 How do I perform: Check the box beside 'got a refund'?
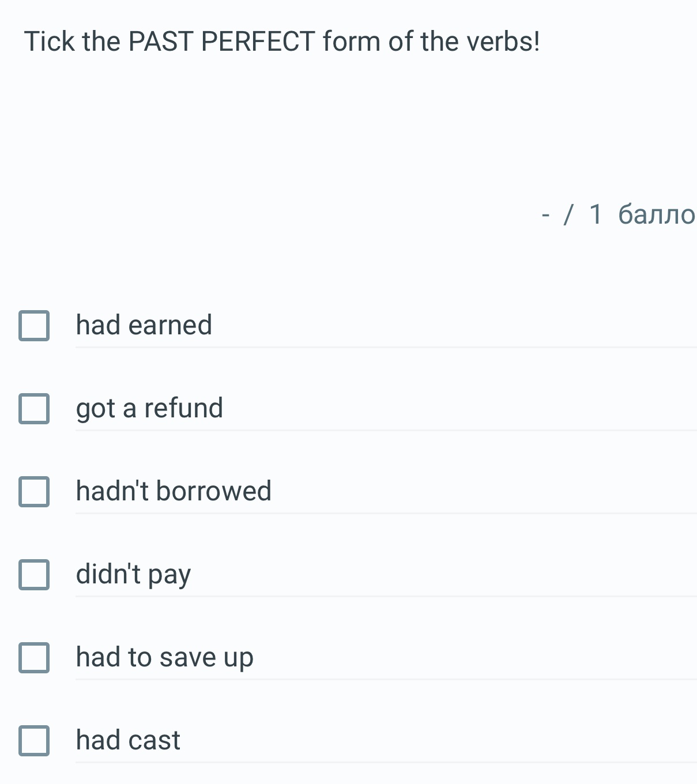(x=34, y=409)
